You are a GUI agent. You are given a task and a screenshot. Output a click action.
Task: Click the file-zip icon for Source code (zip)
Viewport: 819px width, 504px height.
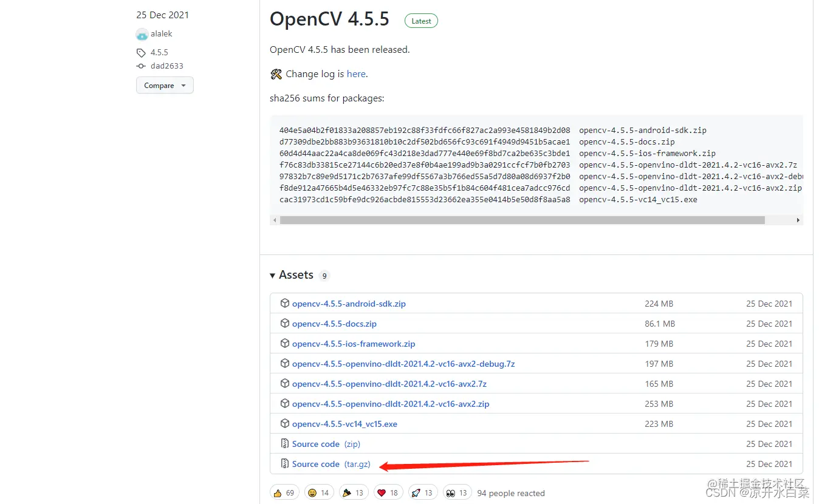tap(284, 443)
